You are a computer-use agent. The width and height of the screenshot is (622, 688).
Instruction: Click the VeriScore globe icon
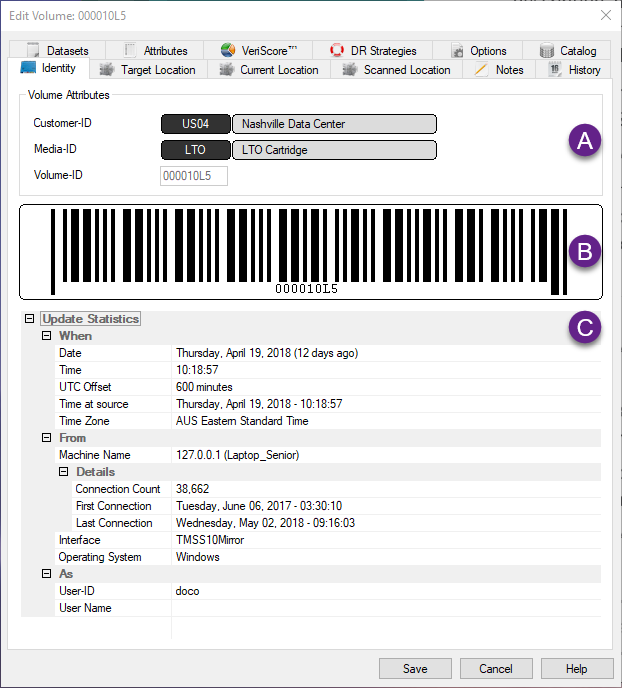click(x=228, y=50)
